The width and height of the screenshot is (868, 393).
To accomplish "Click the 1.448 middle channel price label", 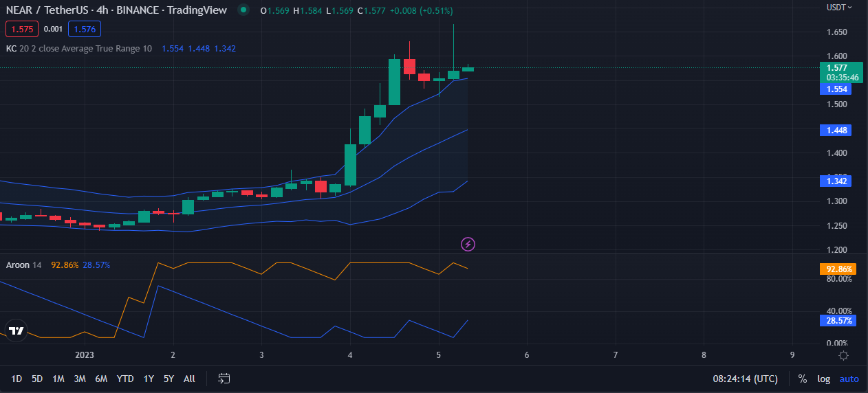I will click(x=836, y=130).
